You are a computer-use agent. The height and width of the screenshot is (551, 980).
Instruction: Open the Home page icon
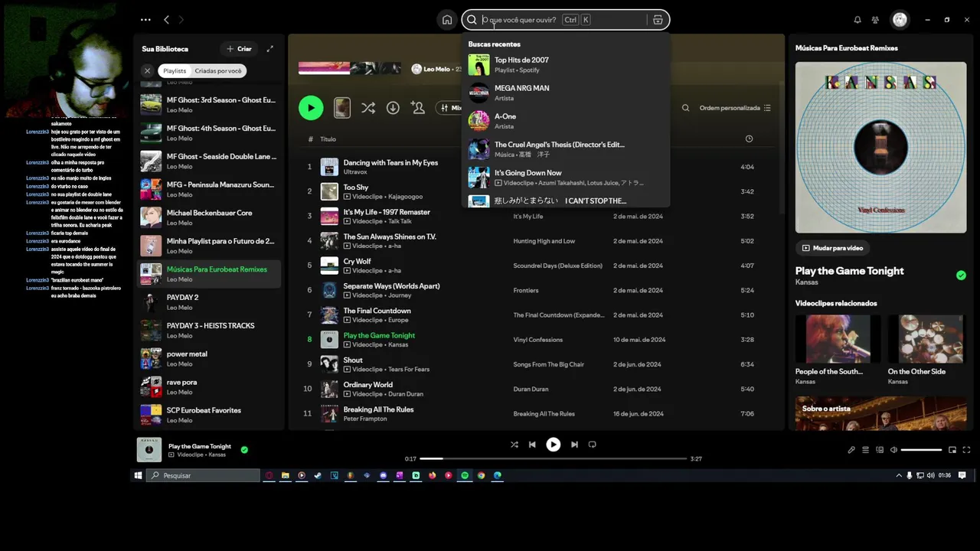coord(447,20)
